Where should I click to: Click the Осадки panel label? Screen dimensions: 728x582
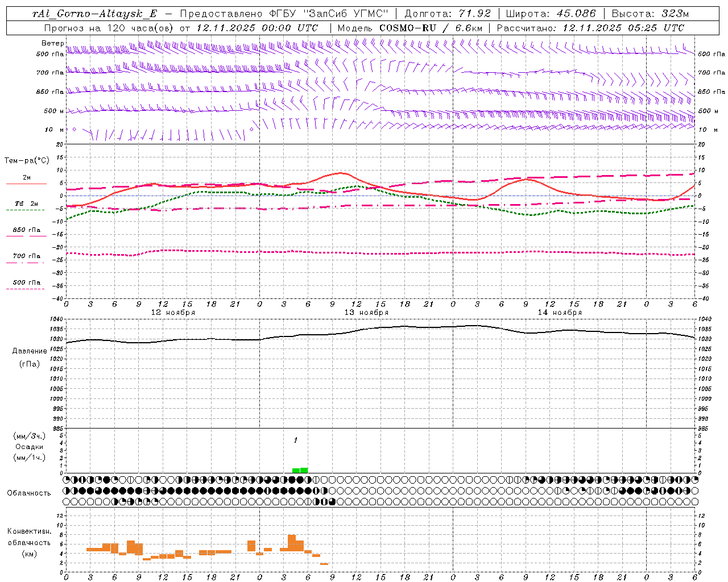[x=30, y=447]
